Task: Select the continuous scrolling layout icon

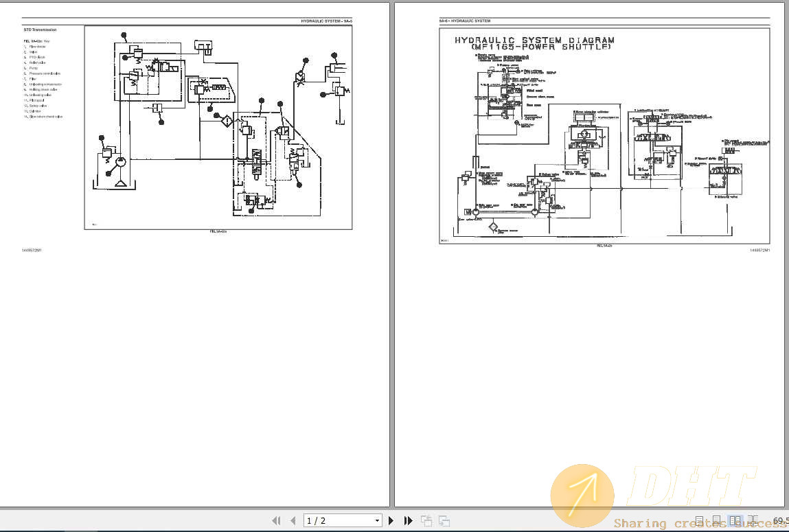Action: [x=716, y=520]
